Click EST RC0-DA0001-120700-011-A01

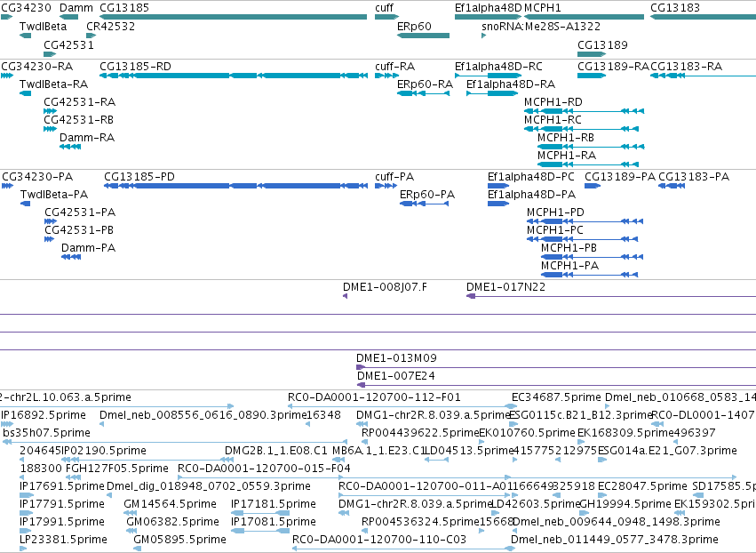click(425, 486)
